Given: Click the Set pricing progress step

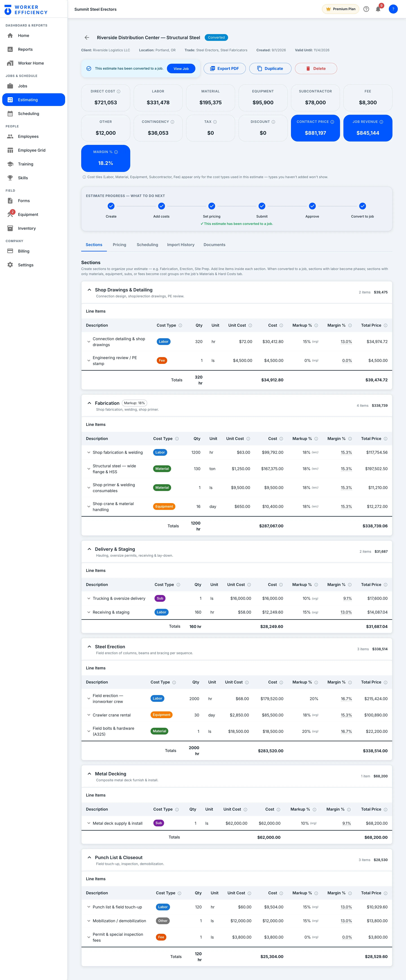Looking at the screenshot, I should tap(212, 210).
